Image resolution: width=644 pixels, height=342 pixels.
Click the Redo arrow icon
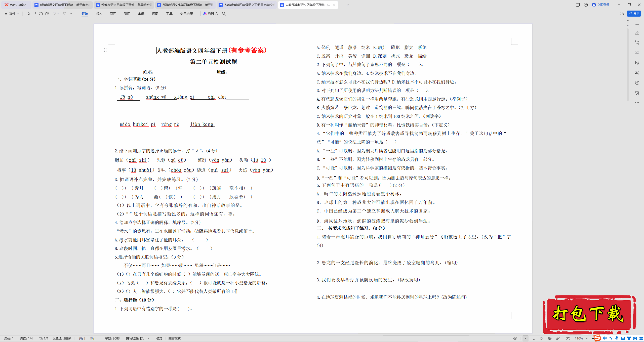(x=64, y=14)
